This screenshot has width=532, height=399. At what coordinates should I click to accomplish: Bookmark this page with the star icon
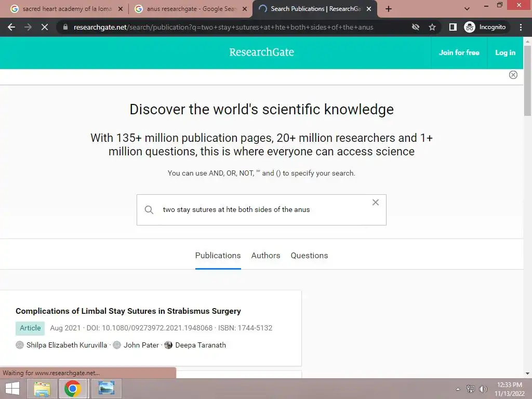pyautogui.click(x=432, y=27)
